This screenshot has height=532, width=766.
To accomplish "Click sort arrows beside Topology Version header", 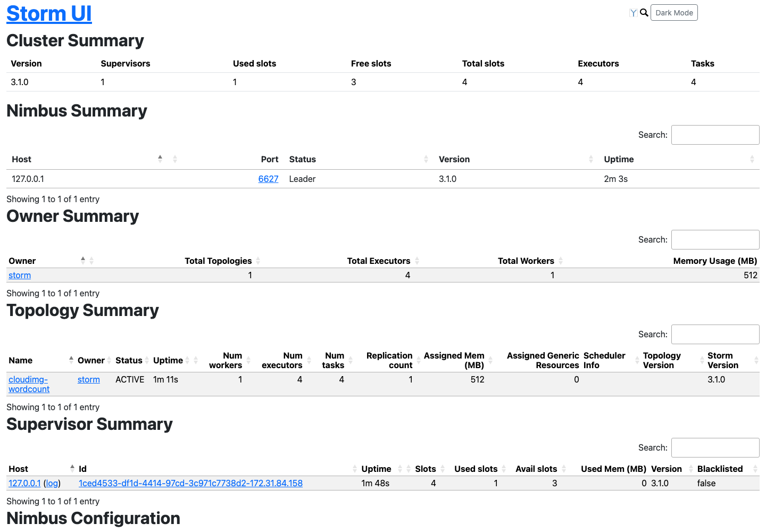I will 702,360.
